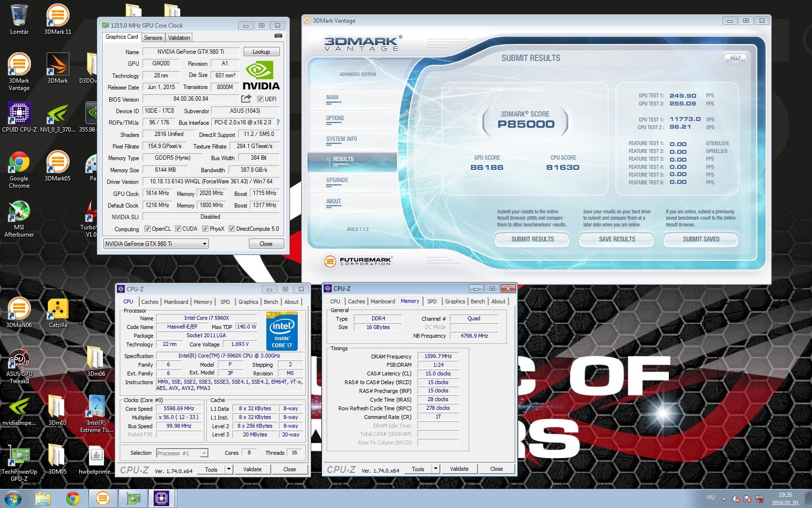Toggle the UEFI checkbox in GPU-Z

260,99
